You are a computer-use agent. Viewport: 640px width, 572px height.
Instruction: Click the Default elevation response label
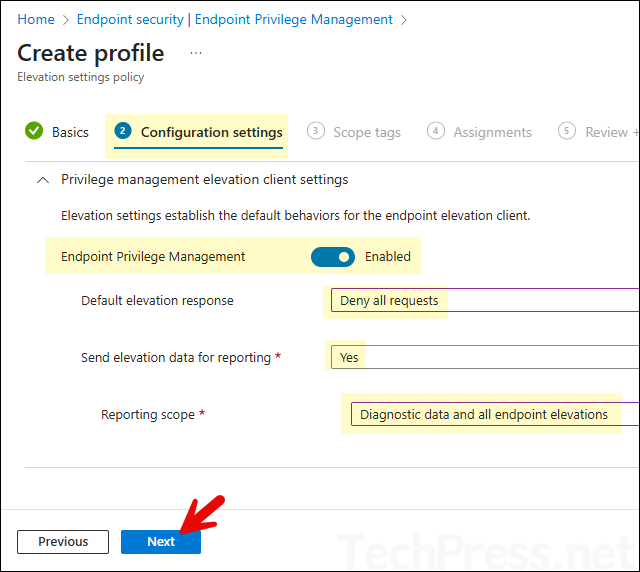click(157, 300)
